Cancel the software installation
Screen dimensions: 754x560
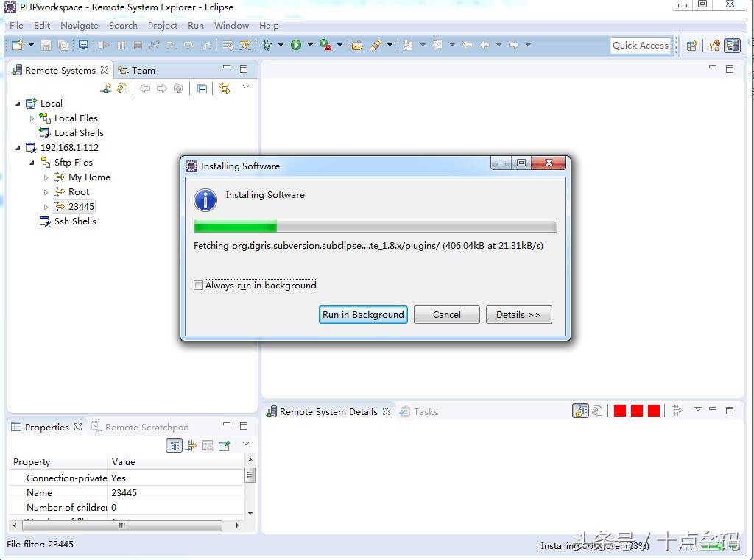447,314
